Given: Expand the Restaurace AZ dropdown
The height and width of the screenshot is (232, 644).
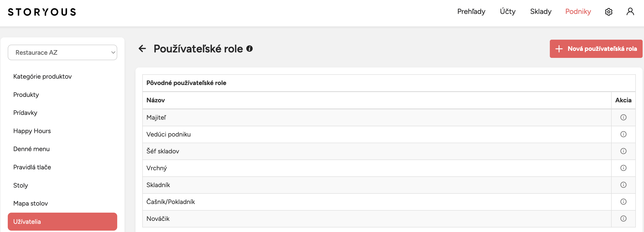Looking at the screenshot, I should point(62,52).
